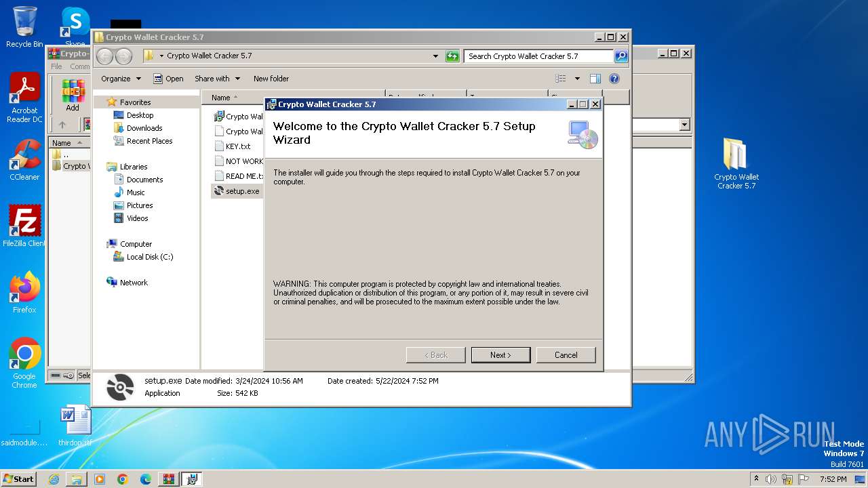
Task: Open Explorer help question mark icon
Action: [614, 79]
